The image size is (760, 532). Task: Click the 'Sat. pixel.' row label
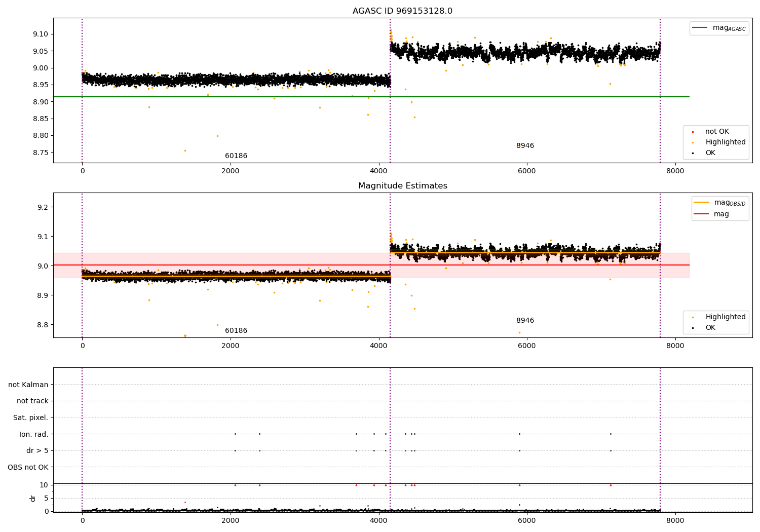[x=31, y=417]
